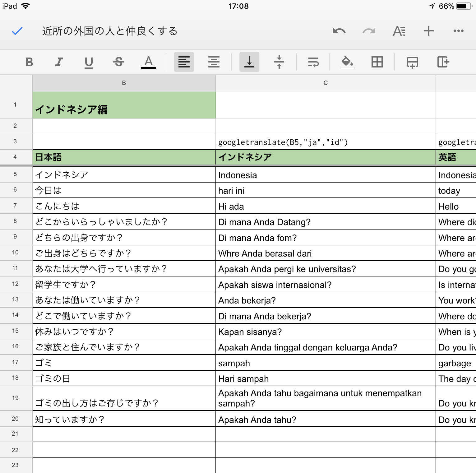Open the cell borders tool
The width and height of the screenshot is (476, 473).
click(x=377, y=62)
